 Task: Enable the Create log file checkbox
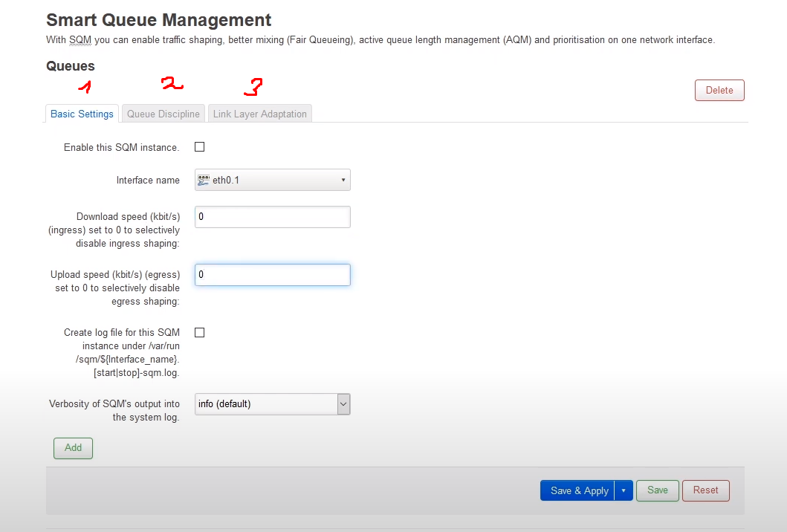(199, 332)
